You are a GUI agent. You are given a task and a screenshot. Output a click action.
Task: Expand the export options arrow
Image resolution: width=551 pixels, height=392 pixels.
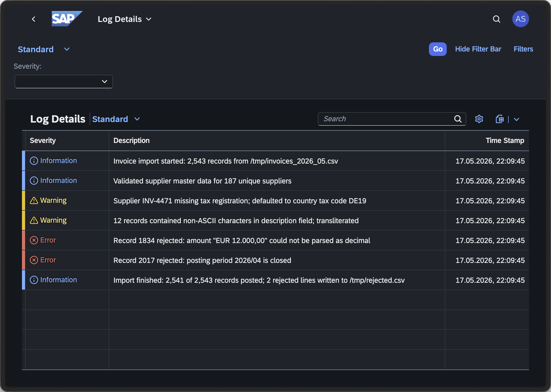[x=516, y=119]
